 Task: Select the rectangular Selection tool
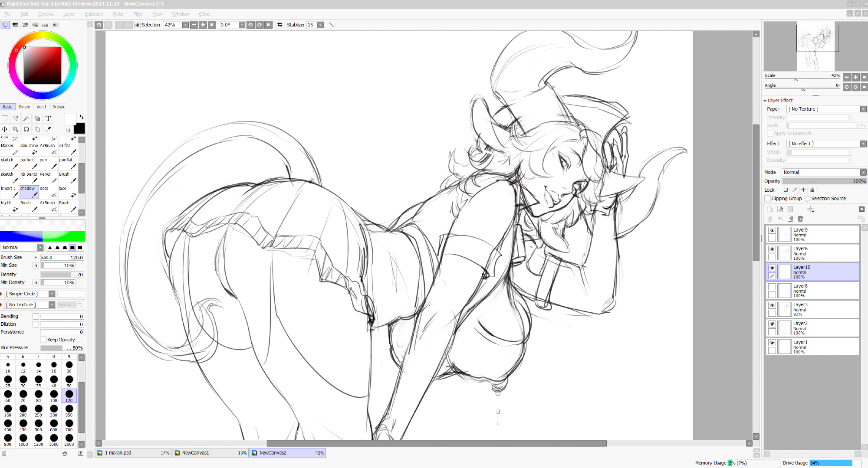[5, 118]
